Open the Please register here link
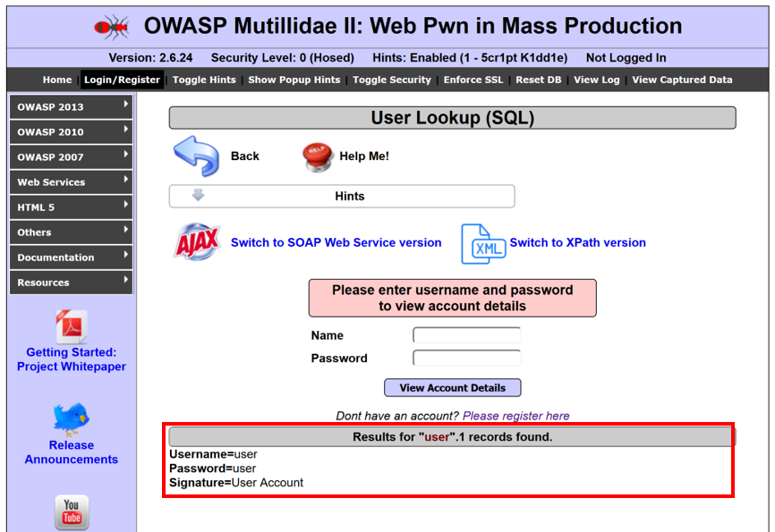 pos(516,416)
